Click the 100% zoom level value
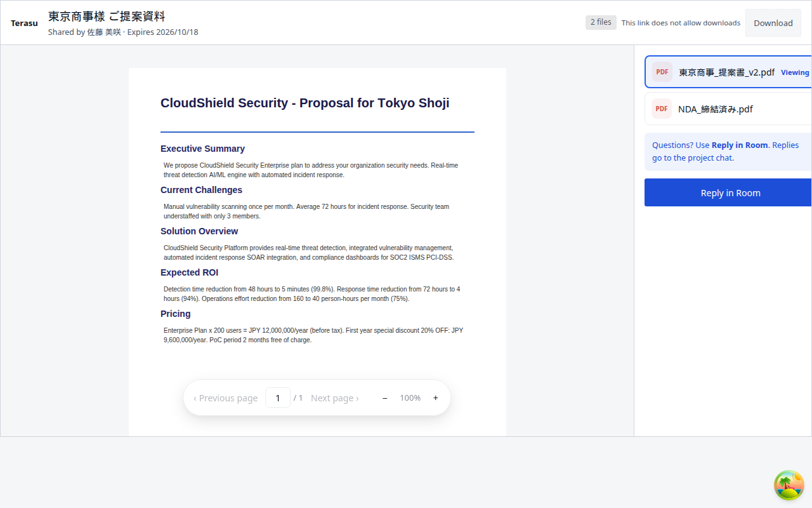Viewport: 812px width, 508px height. tap(410, 398)
